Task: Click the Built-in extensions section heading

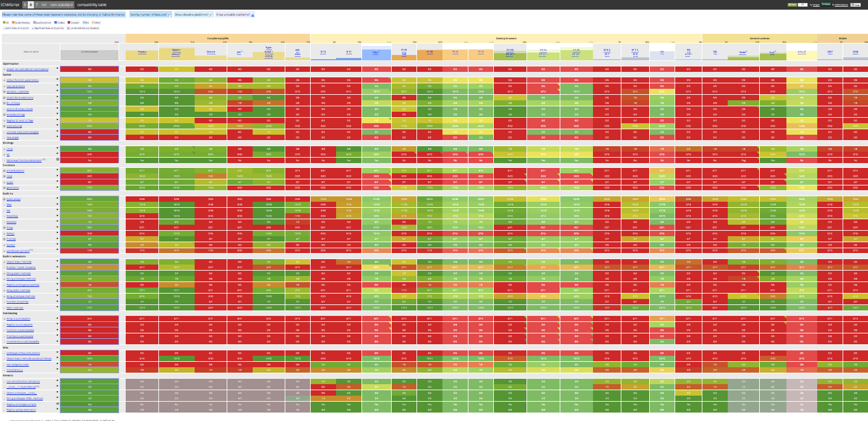Action: (16, 256)
